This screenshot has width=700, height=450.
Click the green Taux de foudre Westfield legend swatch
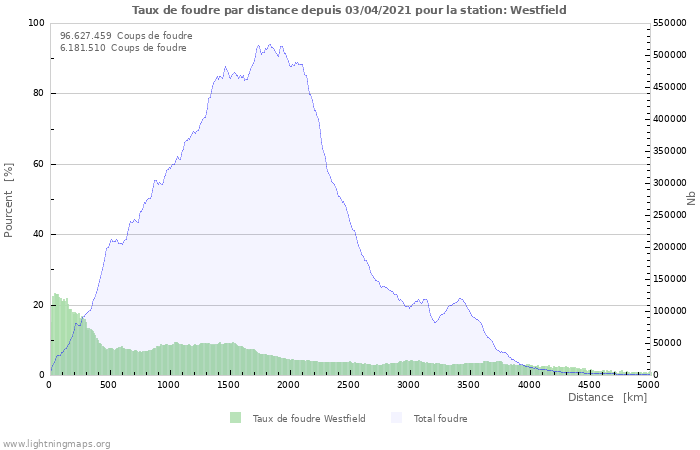point(235,418)
